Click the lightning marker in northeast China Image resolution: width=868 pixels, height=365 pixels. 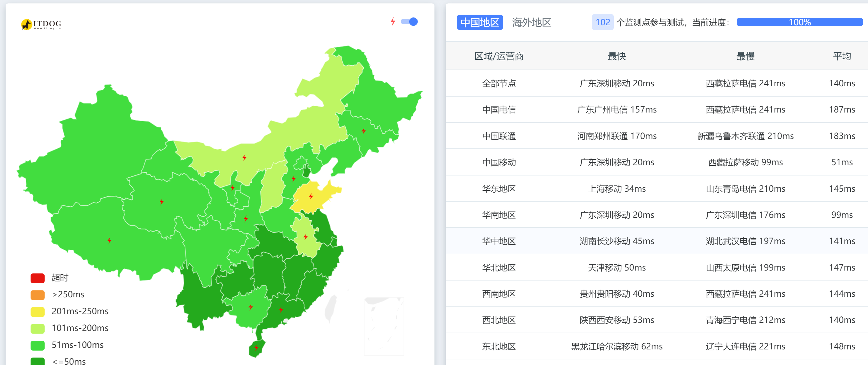[364, 131]
